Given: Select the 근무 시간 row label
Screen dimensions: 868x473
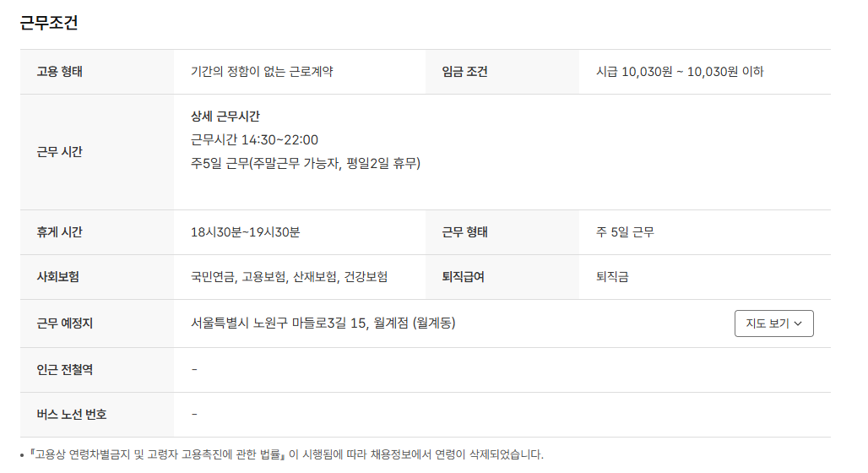Looking at the screenshot, I should (59, 152).
